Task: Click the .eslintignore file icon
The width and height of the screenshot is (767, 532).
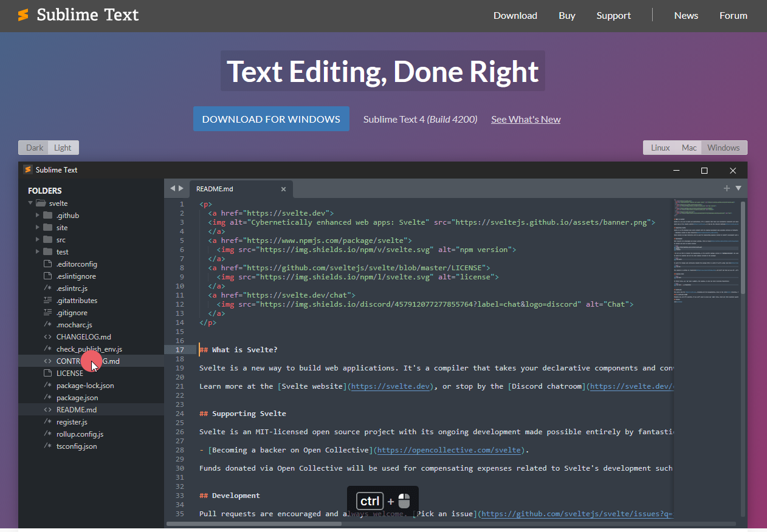Action: 48,276
